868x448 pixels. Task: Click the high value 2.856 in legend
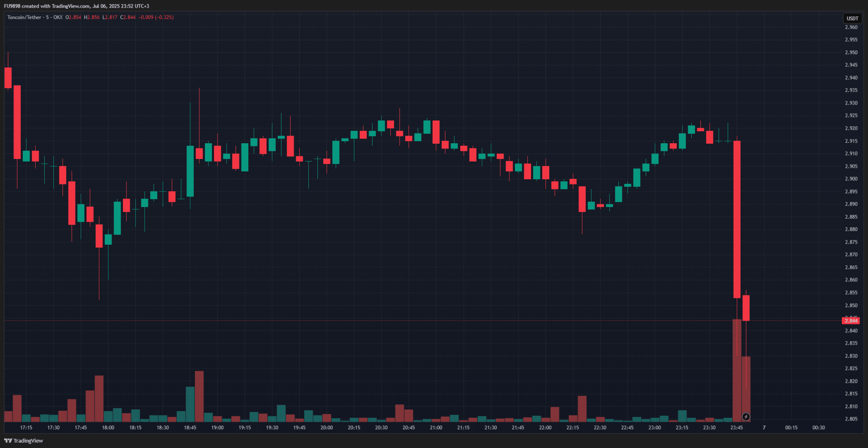93,17
